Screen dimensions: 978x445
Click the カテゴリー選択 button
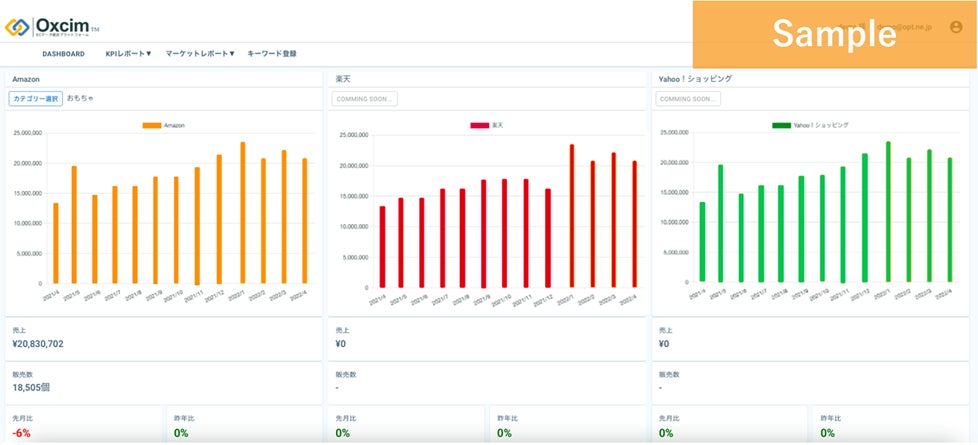36,99
